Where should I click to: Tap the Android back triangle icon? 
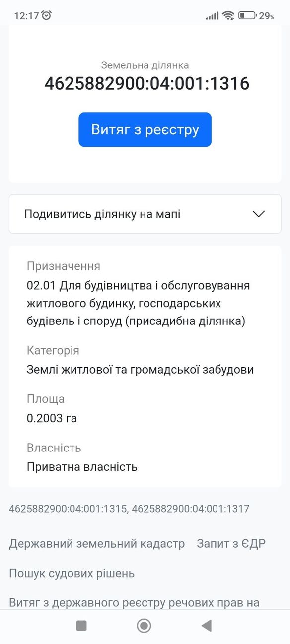207,626
